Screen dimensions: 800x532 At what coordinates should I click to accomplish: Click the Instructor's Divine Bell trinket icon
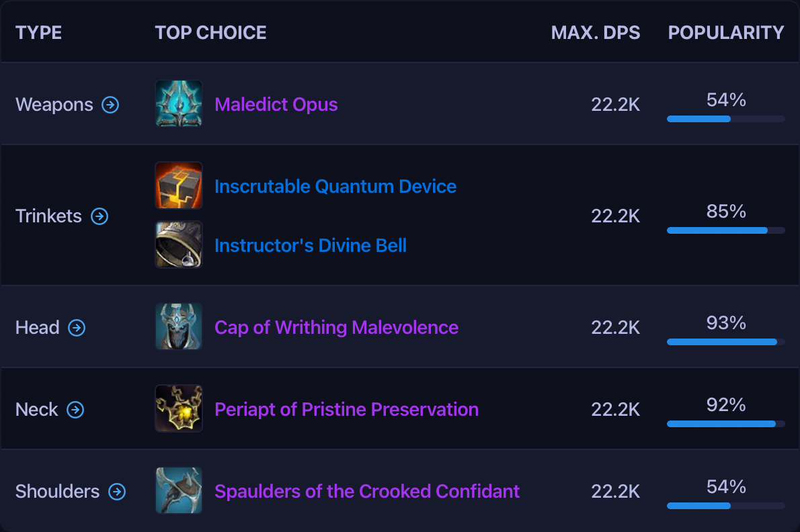(178, 245)
